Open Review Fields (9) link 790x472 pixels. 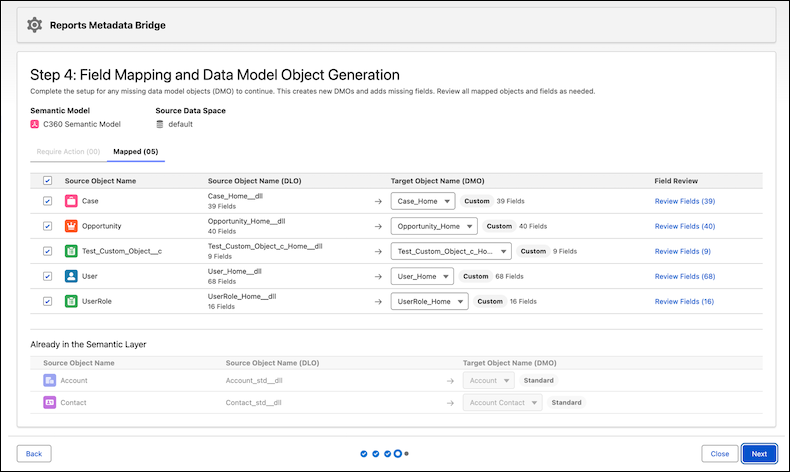pos(683,251)
